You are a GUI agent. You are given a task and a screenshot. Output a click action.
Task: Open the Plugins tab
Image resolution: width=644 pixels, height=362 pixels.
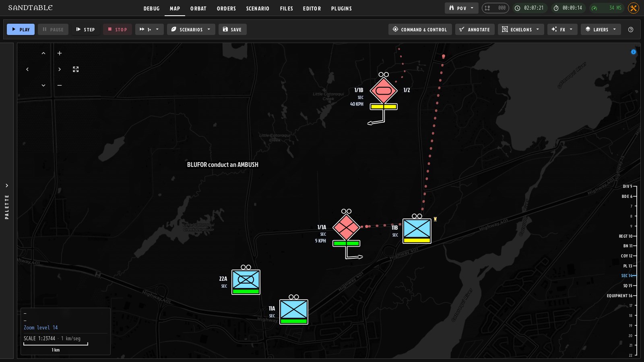coord(342,8)
